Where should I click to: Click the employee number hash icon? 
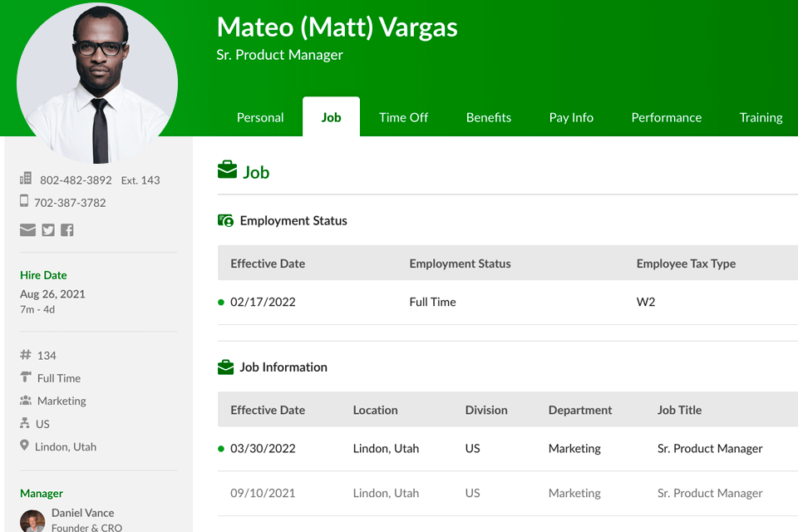[x=25, y=355]
